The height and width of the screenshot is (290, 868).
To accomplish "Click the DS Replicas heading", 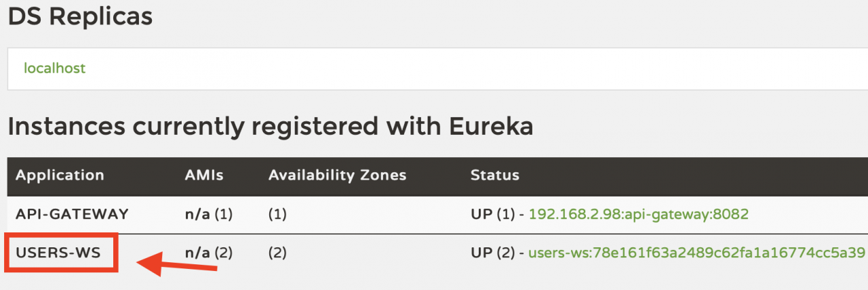I will coord(80,17).
